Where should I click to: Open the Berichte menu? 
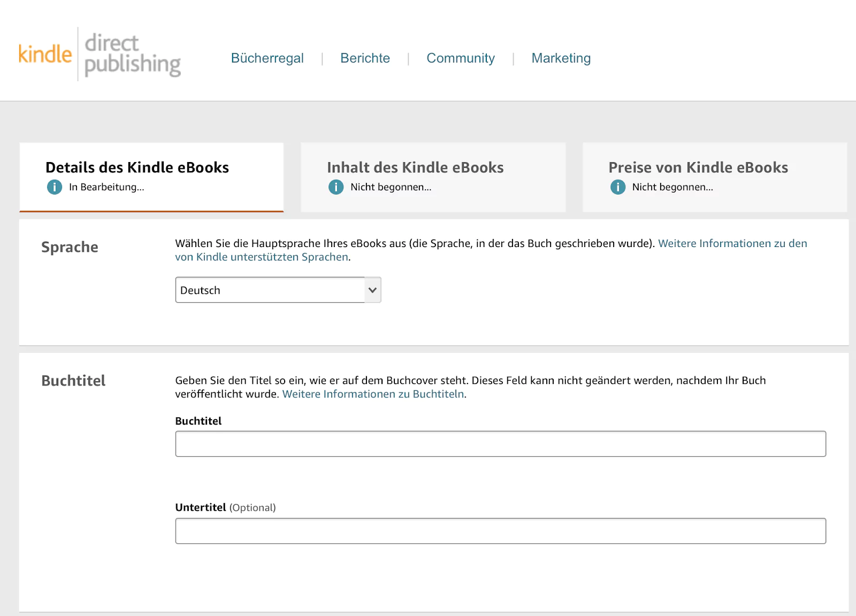(x=365, y=58)
